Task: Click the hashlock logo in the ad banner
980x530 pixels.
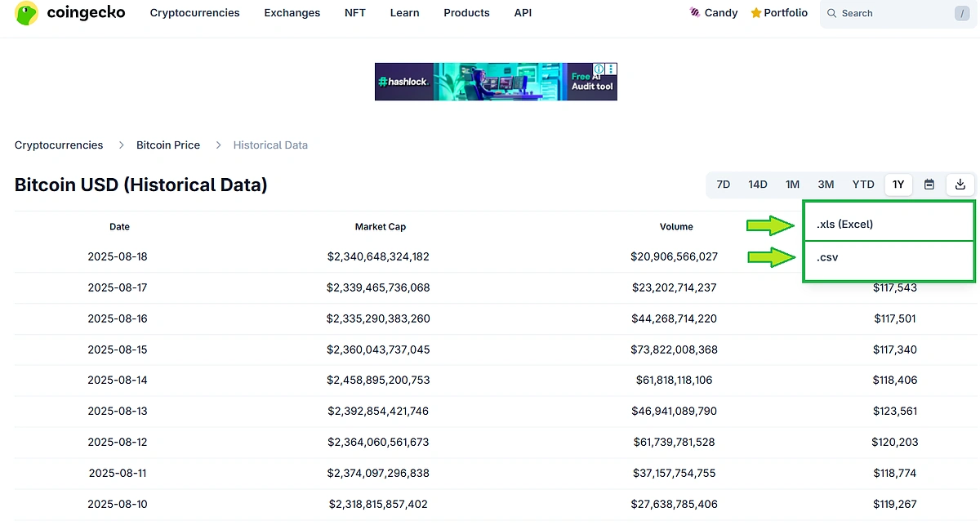Action: [403, 82]
